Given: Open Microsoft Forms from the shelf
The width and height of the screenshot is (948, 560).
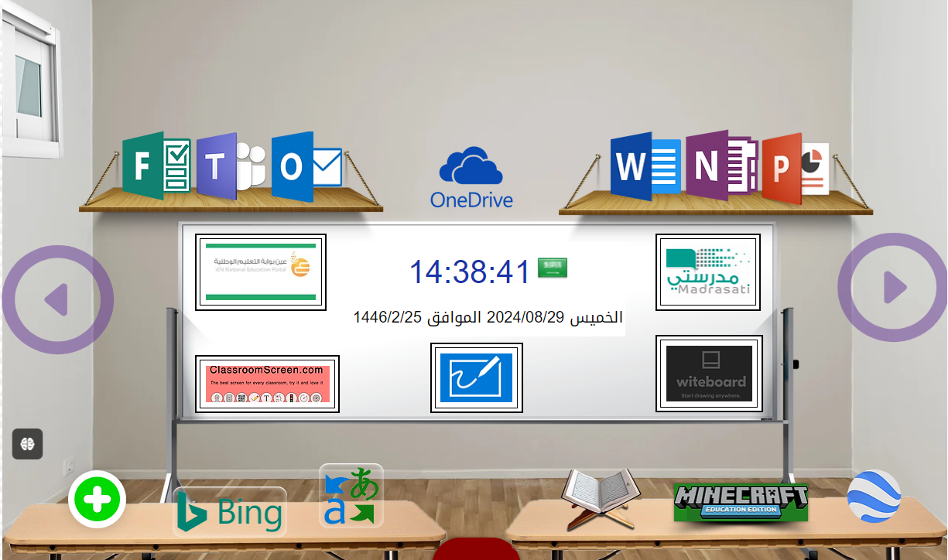Looking at the screenshot, I should [x=156, y=166].
